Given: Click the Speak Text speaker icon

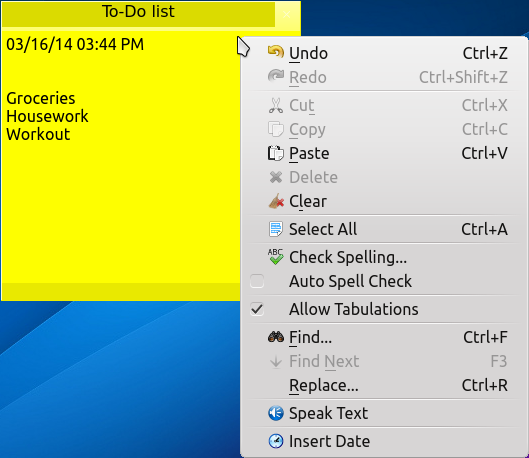Looking at the screenshot, I should pyautogui.click(x=276, y=413).
